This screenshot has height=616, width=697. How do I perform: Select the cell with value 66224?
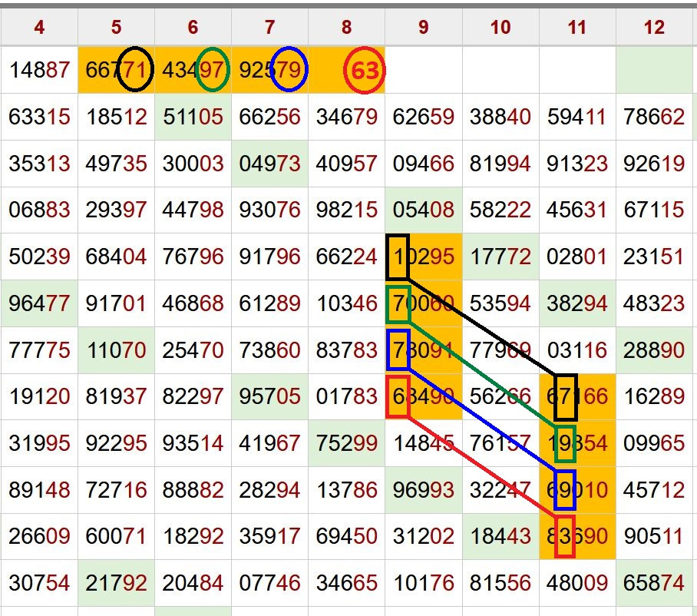click(x=347, y=257)
